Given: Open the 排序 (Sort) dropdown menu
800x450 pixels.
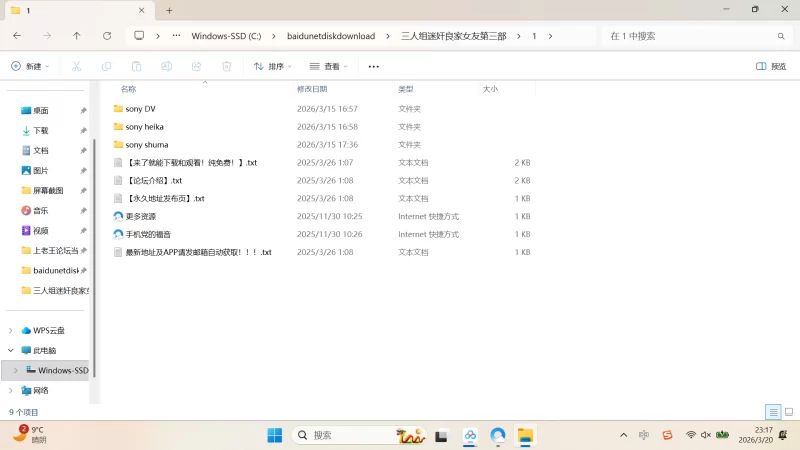Looking at the screenshot, I should pos(273,66).
